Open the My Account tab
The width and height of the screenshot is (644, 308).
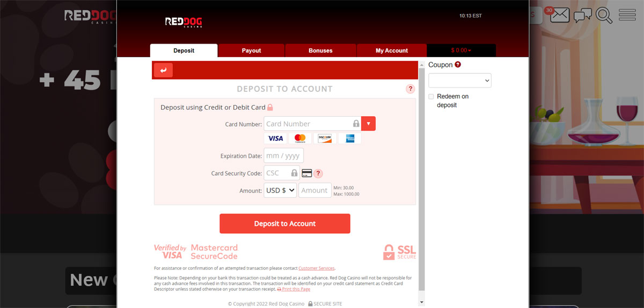tap(392, 51)
